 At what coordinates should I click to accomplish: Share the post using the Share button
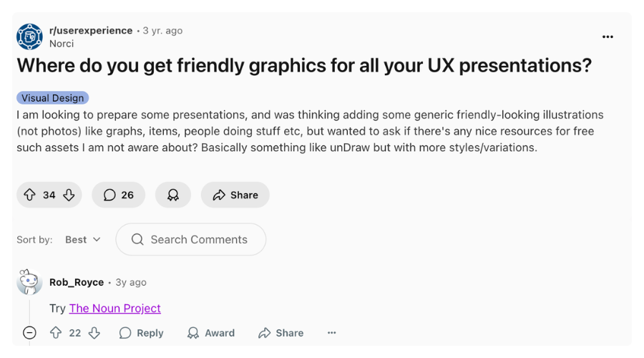[x=235, y=195]
